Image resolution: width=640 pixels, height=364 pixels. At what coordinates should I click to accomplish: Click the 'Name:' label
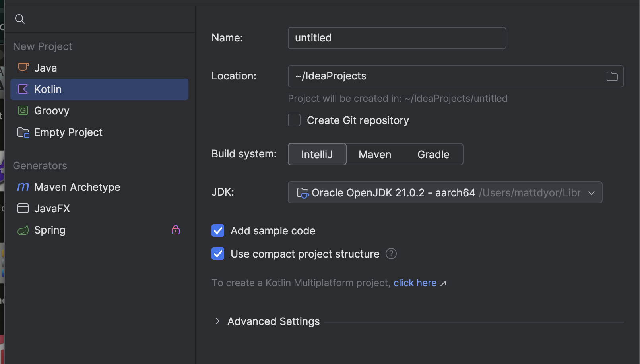[x=227, y=38]
